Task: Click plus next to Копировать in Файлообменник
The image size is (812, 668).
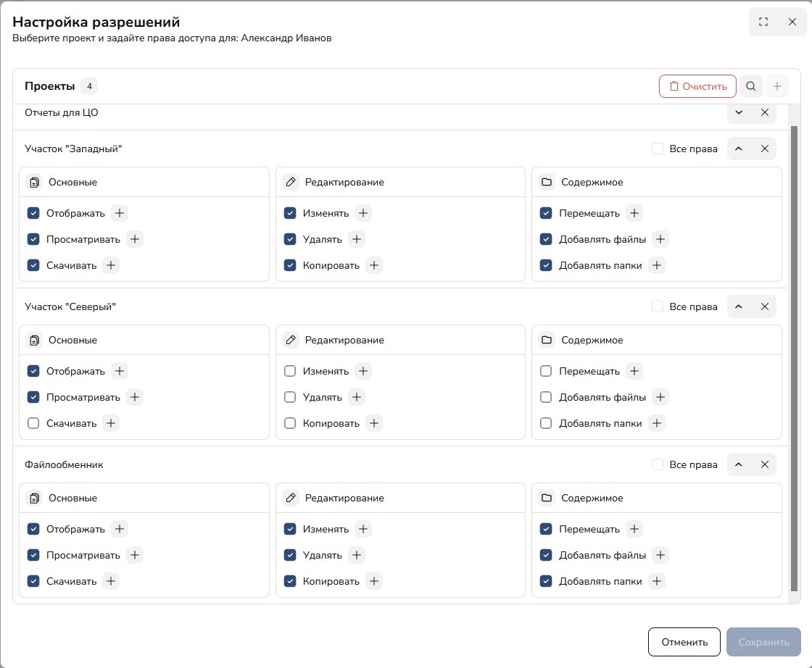Action: tap(374, 581)
